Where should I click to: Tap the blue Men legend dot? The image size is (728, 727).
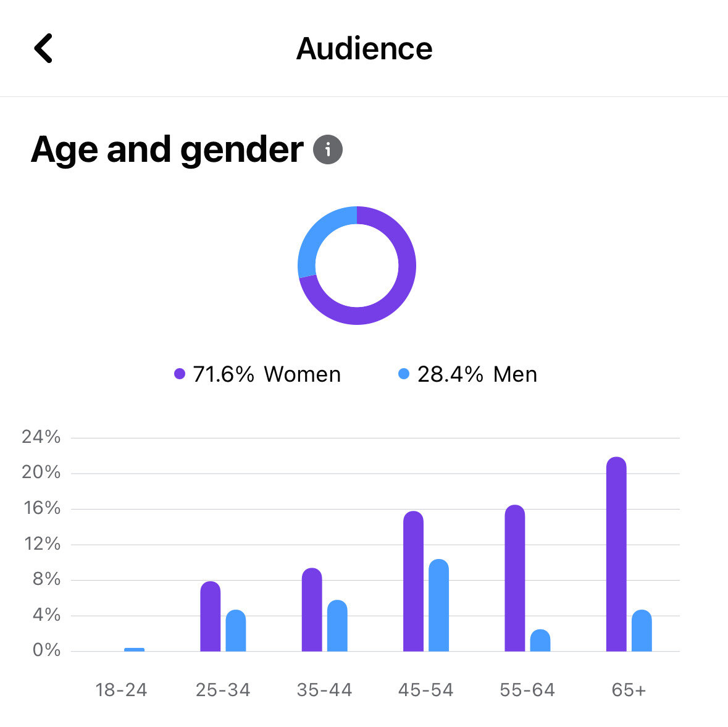[x=404, y=373]
